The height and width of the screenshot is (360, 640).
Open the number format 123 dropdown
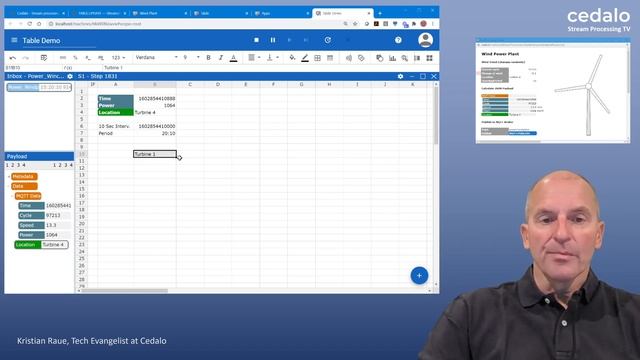[118, 58]
